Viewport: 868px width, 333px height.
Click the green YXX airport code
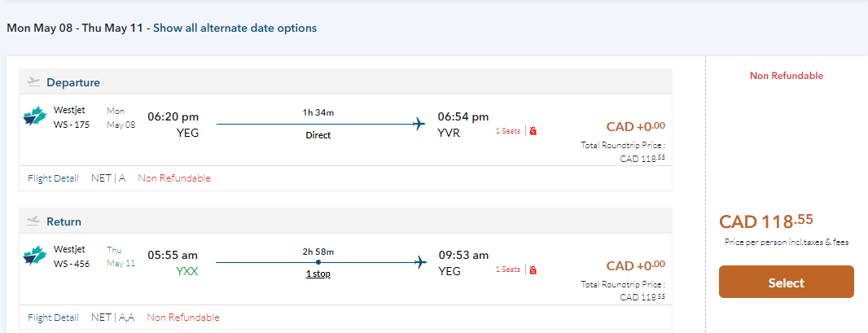186,271
